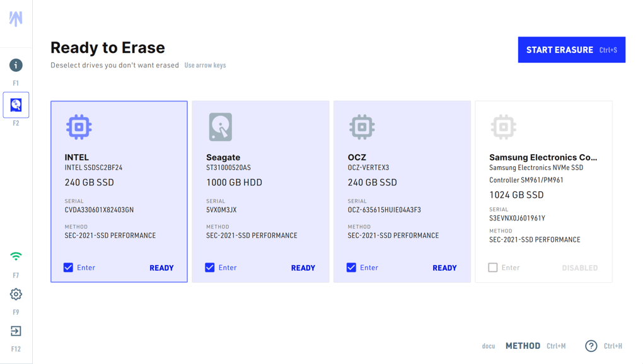Open settings with the gear icon
Image resolution: width=643 pixels, height=364 pixels.
[16, 293]
